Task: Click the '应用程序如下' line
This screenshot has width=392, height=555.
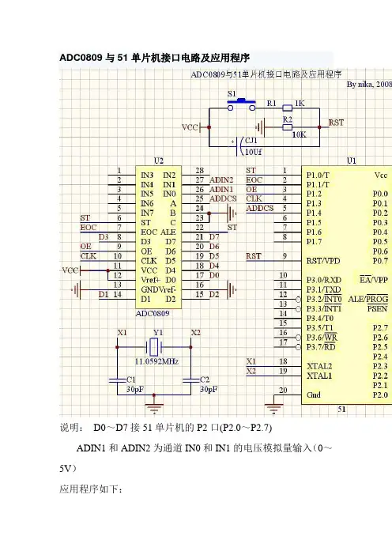Action: (x=91, y=489)
